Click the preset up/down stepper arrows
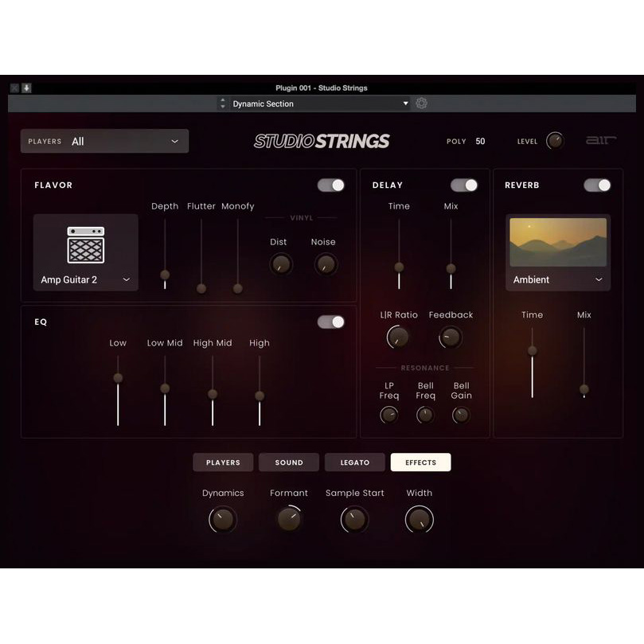 coord(223,103)
